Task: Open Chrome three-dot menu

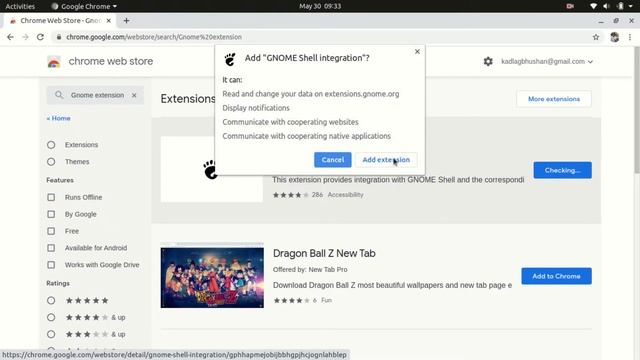Action: coord(630,37)
